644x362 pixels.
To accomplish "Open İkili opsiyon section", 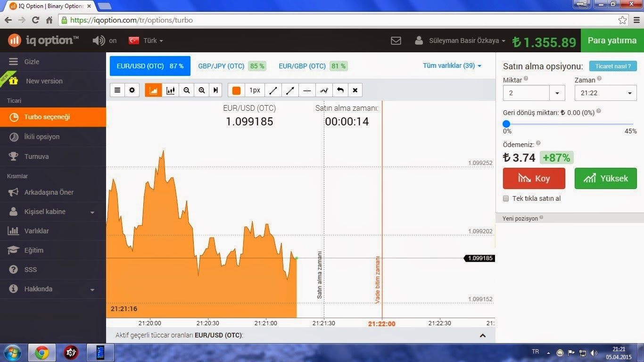I will tap(53, 137).
